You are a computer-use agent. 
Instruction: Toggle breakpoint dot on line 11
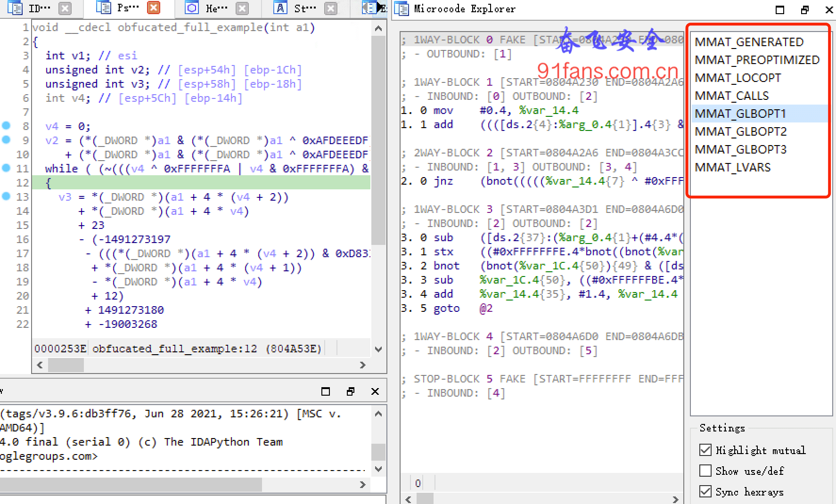click(x=6, y=168)
